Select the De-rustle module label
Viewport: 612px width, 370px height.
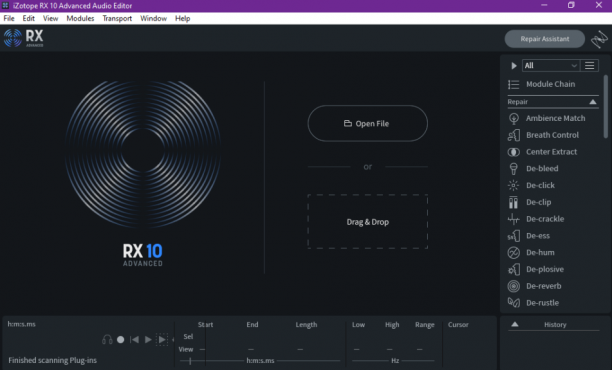tap(542, 303)
